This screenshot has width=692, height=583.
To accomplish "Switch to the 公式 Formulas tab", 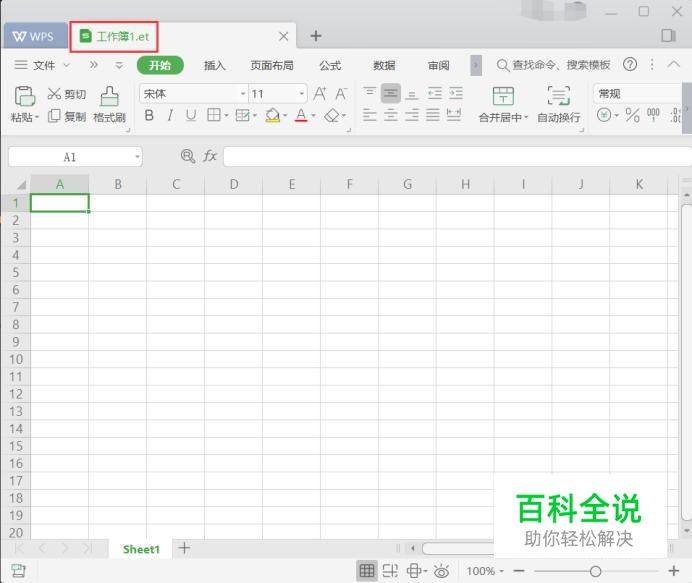I will click(330, 65).
